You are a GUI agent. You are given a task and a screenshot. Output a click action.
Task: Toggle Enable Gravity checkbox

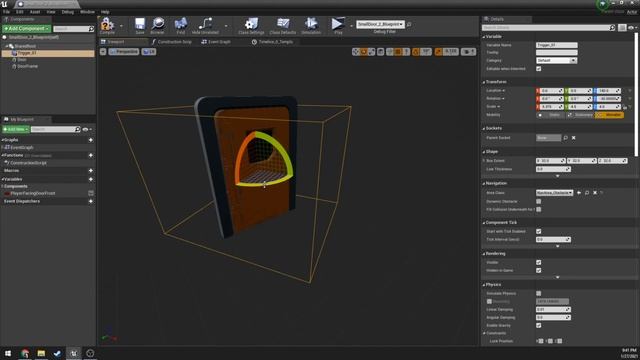[539, 325]
